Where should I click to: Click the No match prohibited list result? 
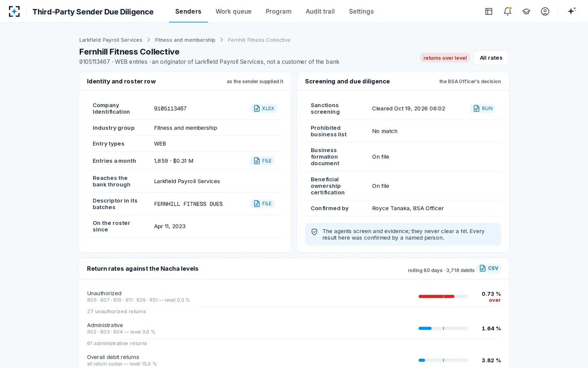coord(385,131)
